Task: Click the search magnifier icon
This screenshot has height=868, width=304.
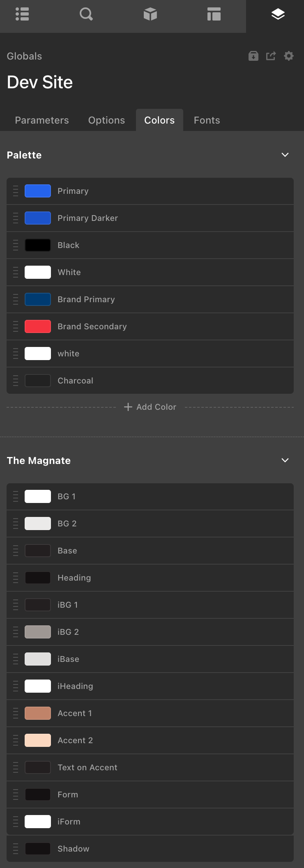Action: coord(86,14)
